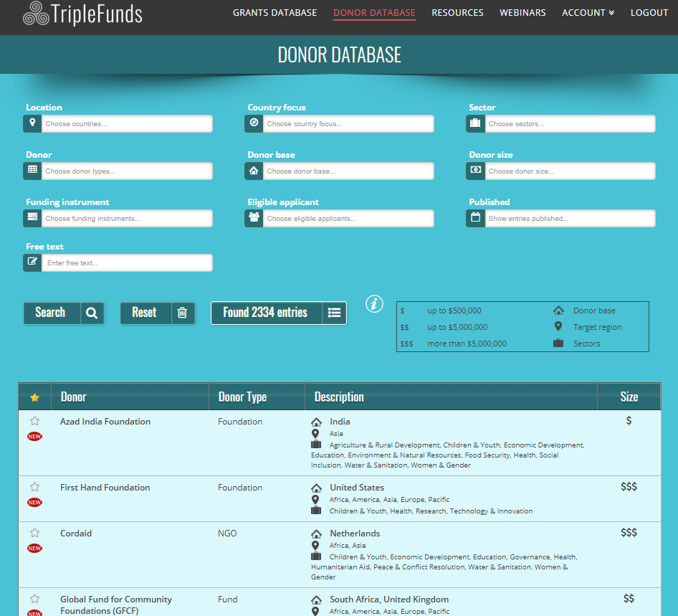This screenshot has width=678, height=616.
Task: Open the Donor types dropdown
Action: click(x=127, y=171)
